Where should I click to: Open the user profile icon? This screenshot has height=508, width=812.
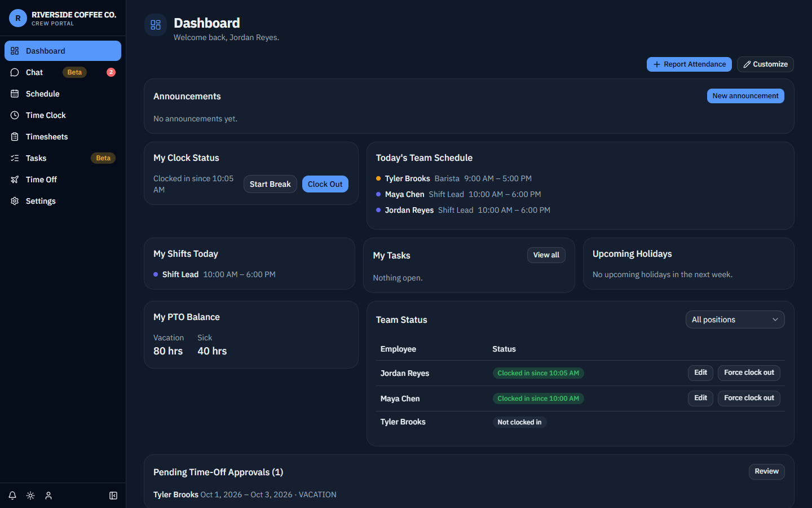click(x=48, y=496)
